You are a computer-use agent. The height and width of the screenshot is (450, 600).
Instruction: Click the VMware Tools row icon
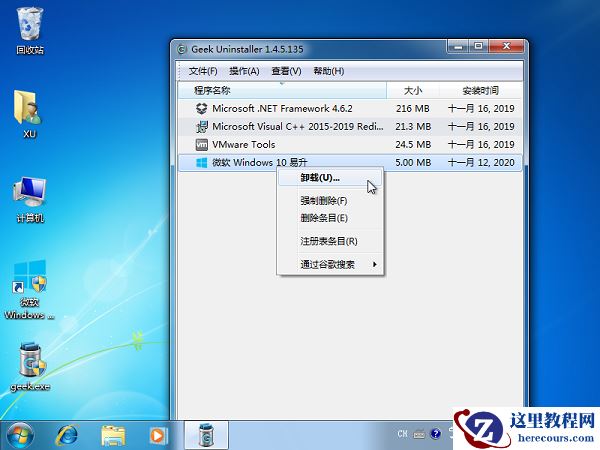[202, 145]
